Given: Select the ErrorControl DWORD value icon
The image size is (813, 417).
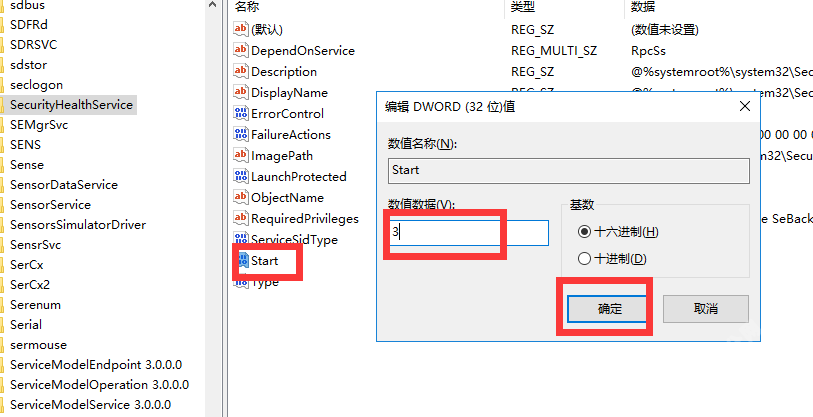Looking at the screenshot, I should coord(240,113).
